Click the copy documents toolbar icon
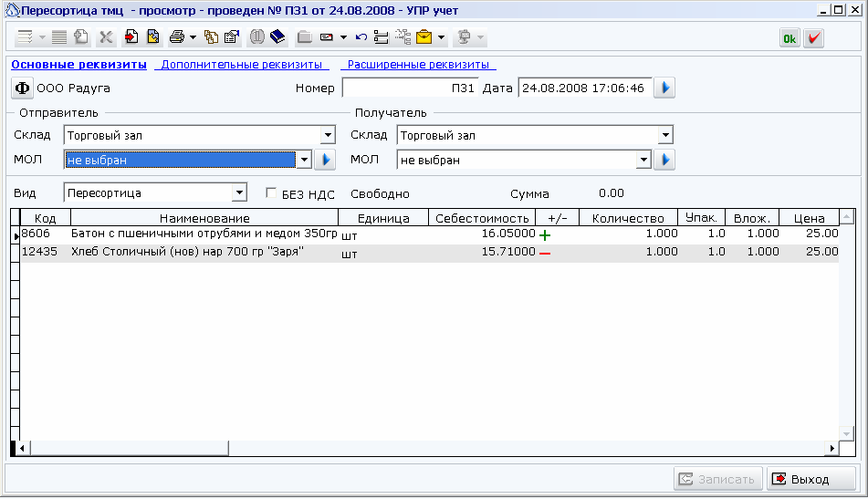This screenshot has width=868, height=499. pos(211,37)
